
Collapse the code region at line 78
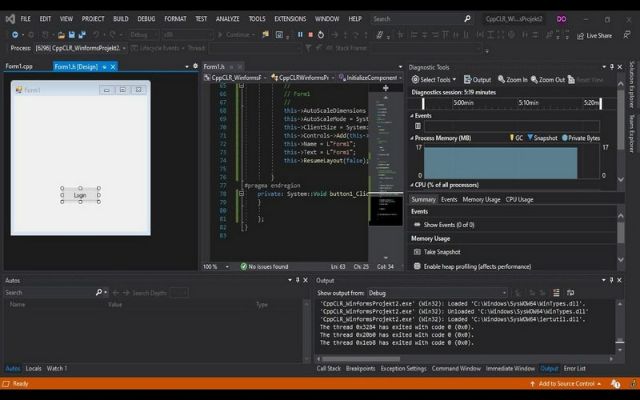tap(241, 193)
